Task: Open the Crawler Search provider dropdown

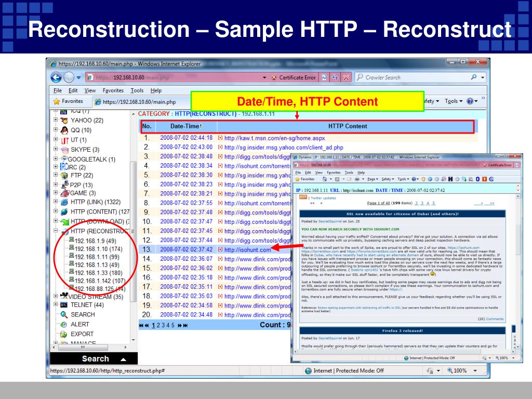Action: point(483,77)
